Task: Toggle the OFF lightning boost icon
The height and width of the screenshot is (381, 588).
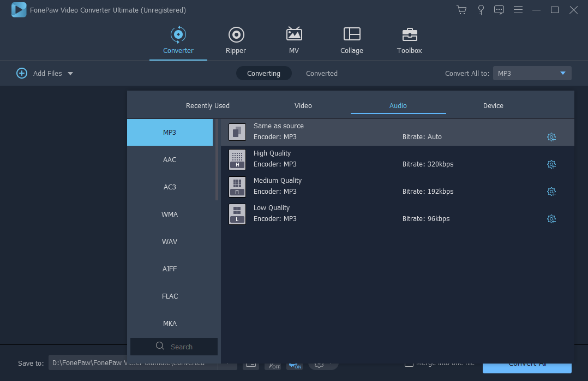Action: point(273,365)
